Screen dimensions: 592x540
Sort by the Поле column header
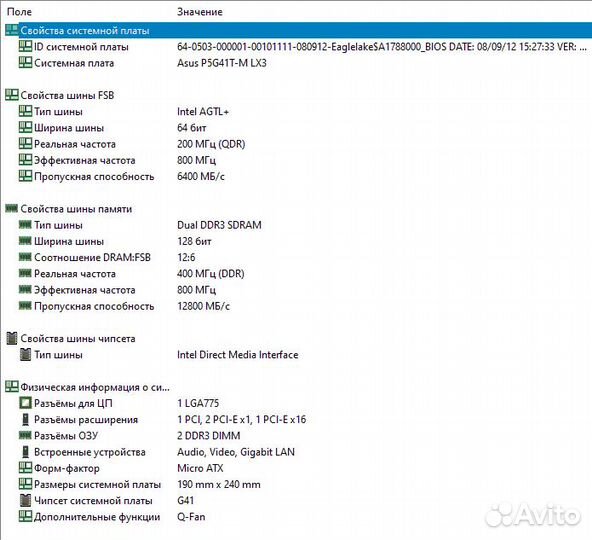(20, 12)
